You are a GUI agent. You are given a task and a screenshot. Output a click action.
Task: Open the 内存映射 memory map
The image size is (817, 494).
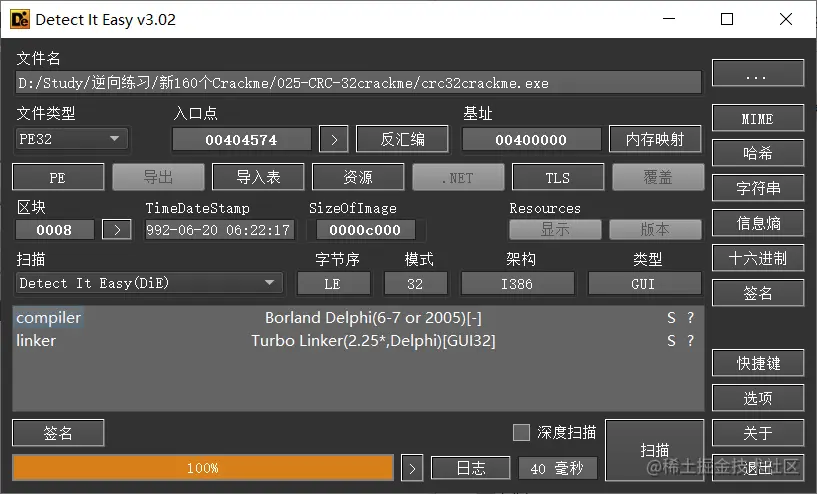655,139
